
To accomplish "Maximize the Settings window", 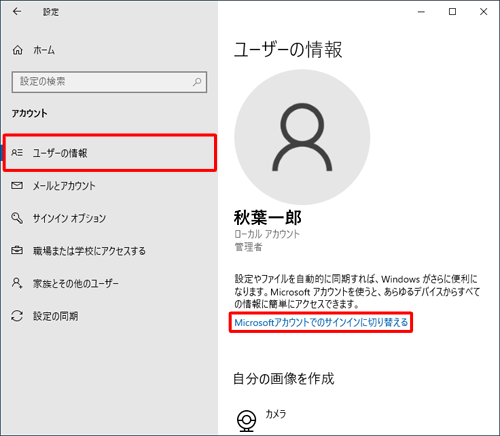I will tap(452, 12).
